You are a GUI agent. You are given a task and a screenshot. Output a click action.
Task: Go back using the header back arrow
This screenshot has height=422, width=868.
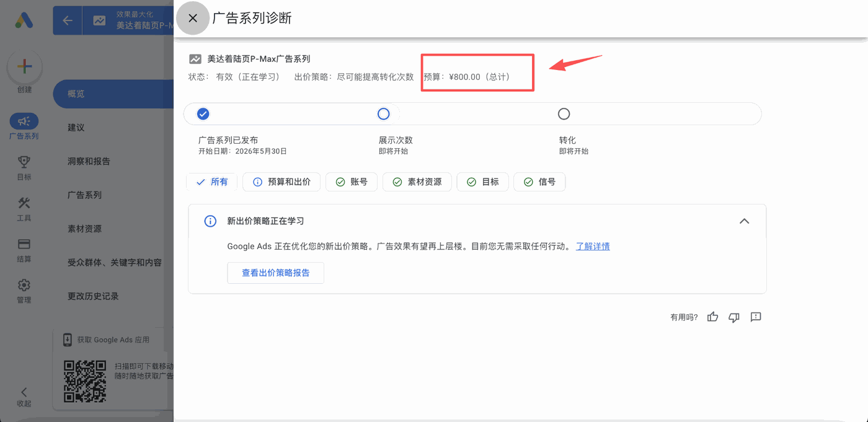[68, 20]
